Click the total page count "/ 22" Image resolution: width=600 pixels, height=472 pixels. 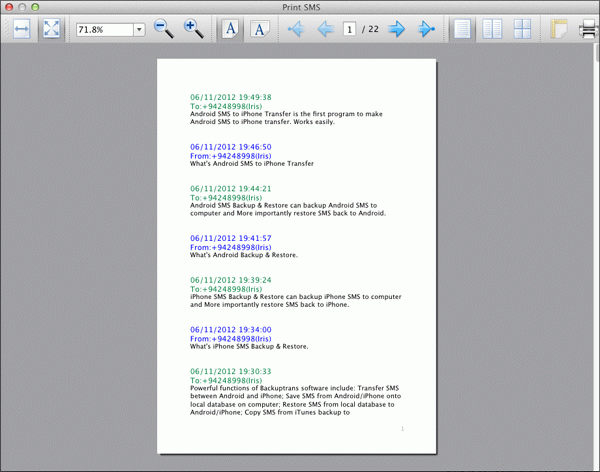coord(370,29)
